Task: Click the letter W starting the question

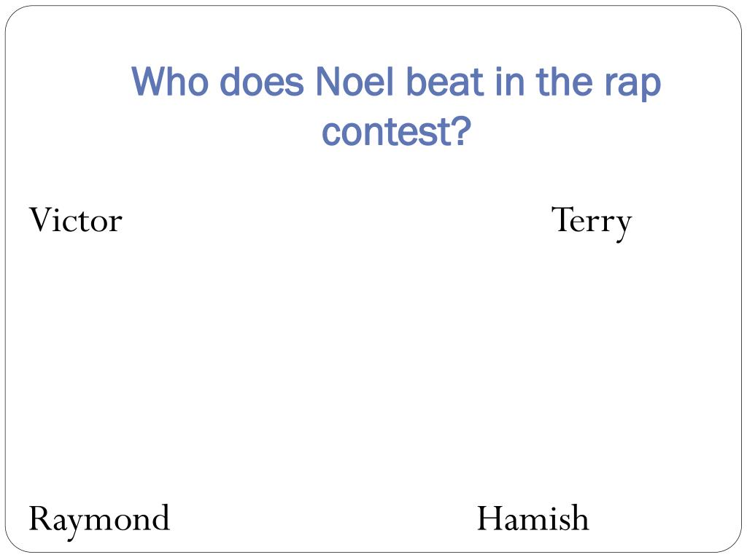Action: coord(149,82)
